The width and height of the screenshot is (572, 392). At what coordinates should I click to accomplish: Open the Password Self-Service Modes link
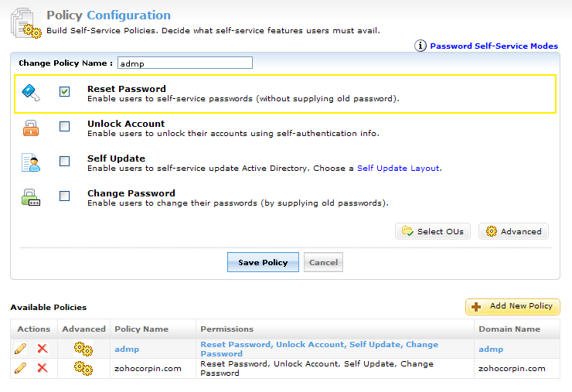click(494, 46)
